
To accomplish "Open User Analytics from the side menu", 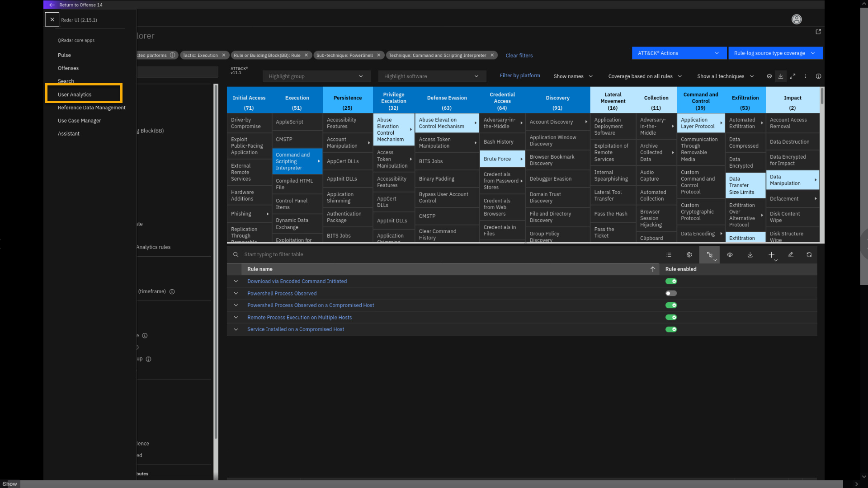I will (75, 94).
